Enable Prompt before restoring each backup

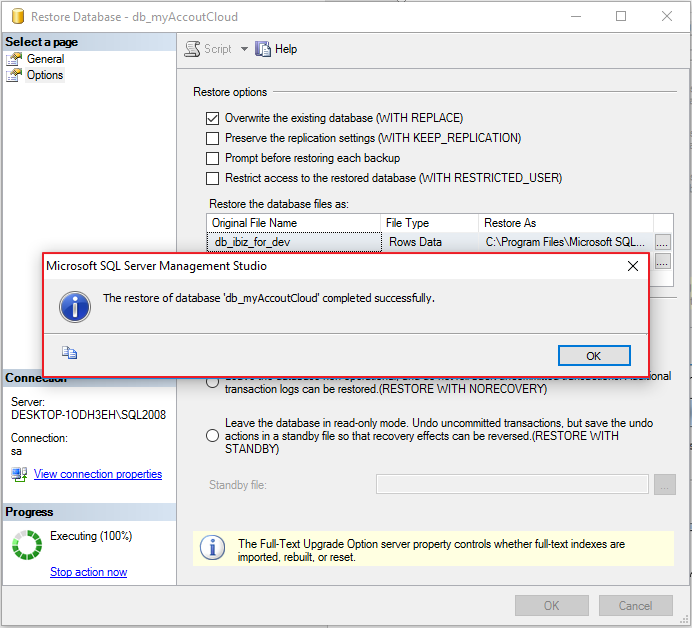point(212,158)
